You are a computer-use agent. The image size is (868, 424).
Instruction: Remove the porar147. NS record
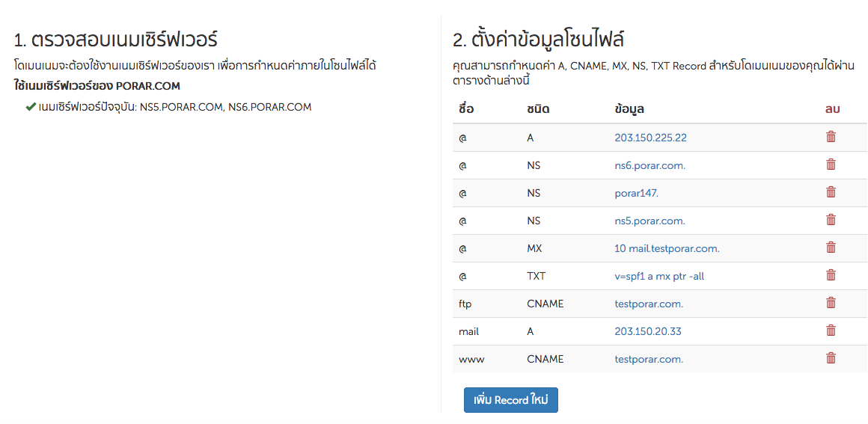coord(831,192)
